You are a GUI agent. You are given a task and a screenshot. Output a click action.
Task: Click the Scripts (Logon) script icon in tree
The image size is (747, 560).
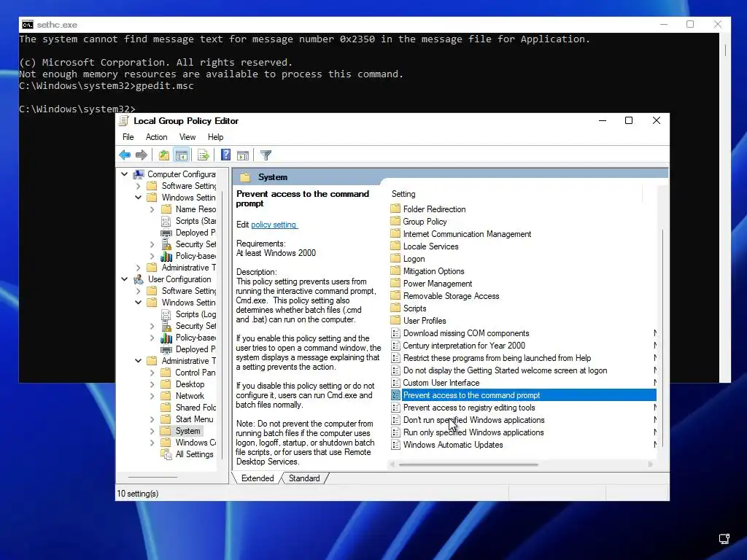click(x=166, y=314)
